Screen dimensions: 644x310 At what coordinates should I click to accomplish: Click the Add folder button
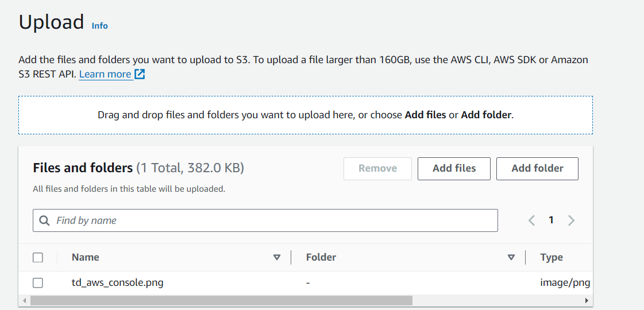pos(537,168)
